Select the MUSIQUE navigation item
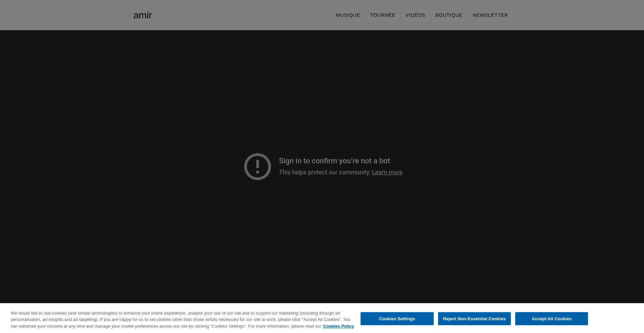The height and width of the screenshot is (333, 644). 348,15
